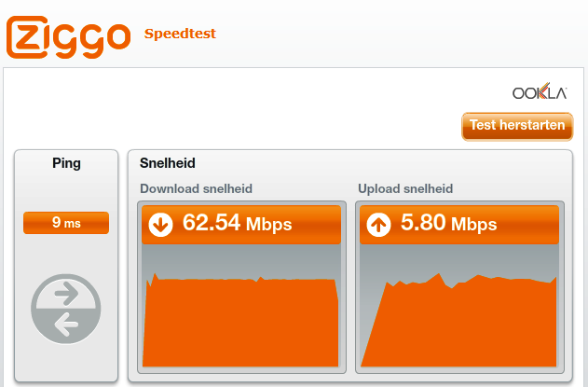Click the Snelheid panel heading
The image size is (588, 387).
[x=167, y=163]
